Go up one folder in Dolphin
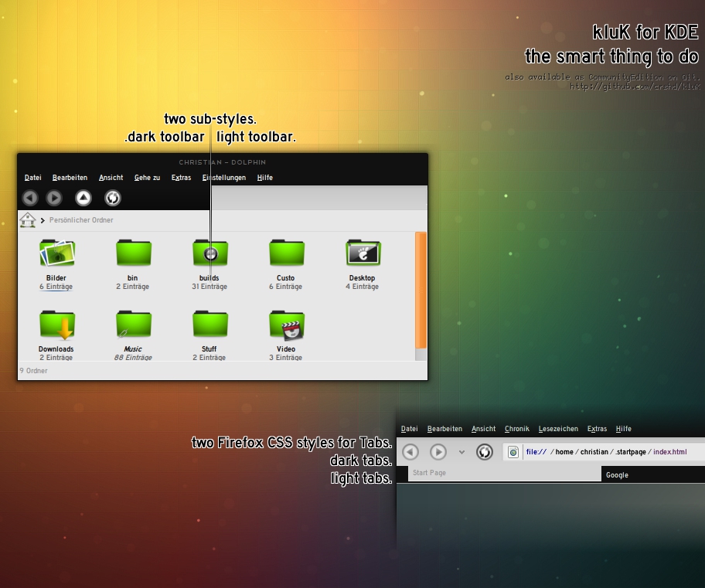This screenshot has height=588, width=705. (83, 198)
